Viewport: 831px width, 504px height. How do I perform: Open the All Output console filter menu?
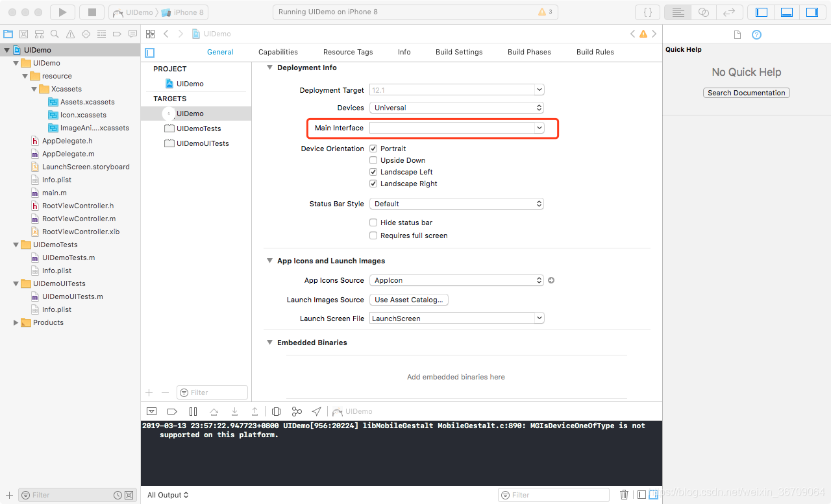167,495
